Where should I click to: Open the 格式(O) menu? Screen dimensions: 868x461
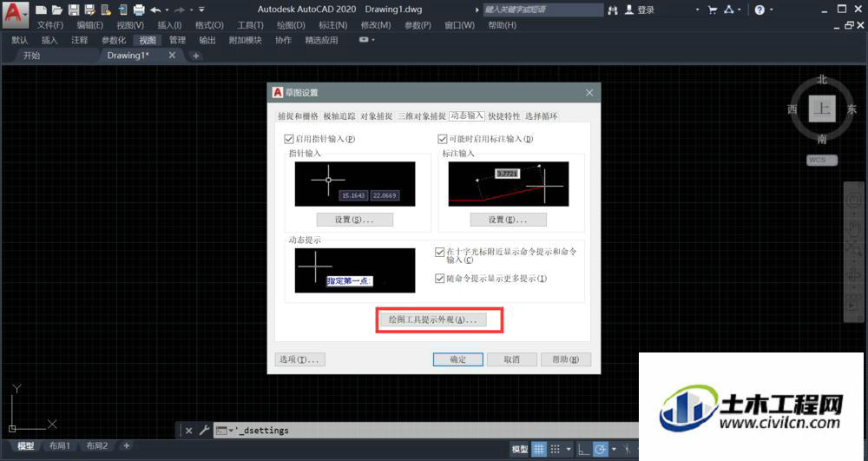209,25
